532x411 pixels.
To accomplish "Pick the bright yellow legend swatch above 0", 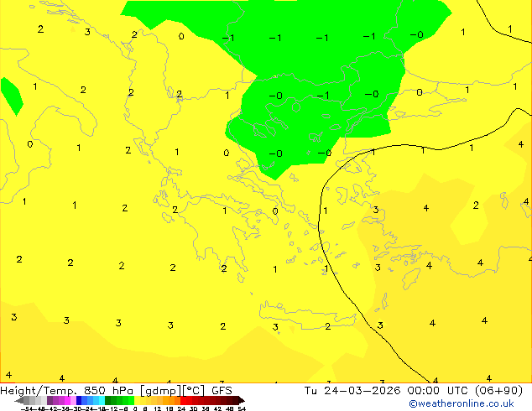I will click(x=137, y=400).
